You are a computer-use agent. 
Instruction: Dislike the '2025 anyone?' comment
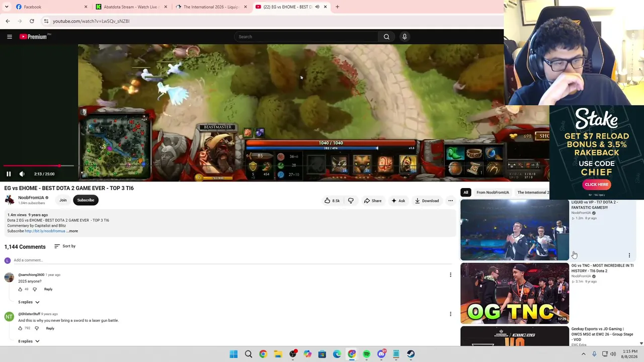35,289
